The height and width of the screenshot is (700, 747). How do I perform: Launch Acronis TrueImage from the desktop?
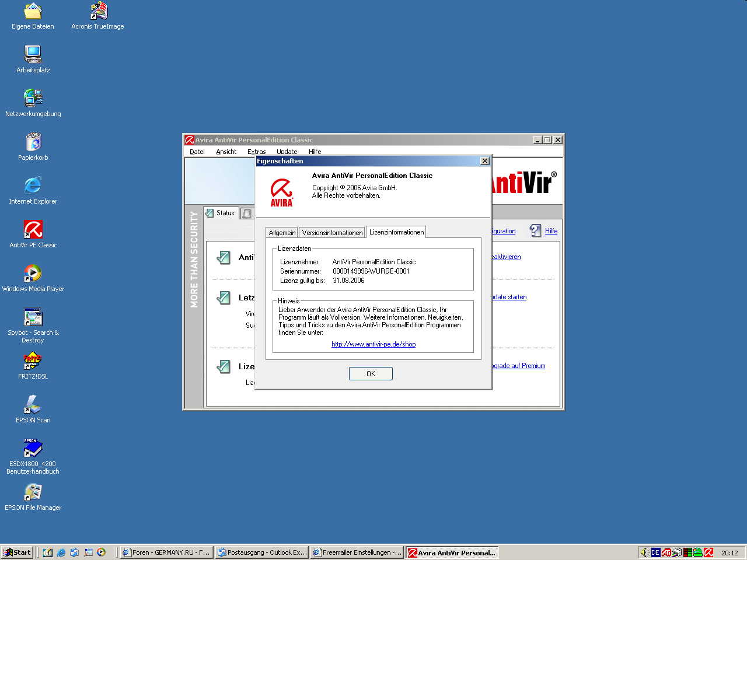click(97, 16)
